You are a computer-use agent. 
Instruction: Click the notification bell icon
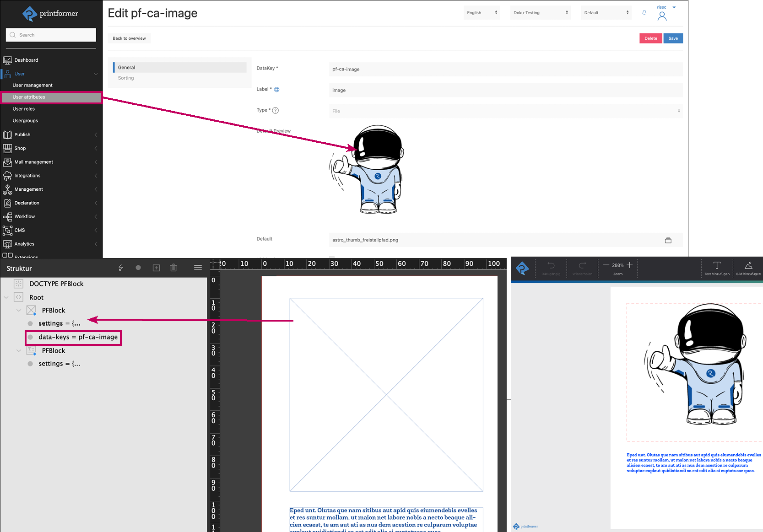[x=644, y=13]
